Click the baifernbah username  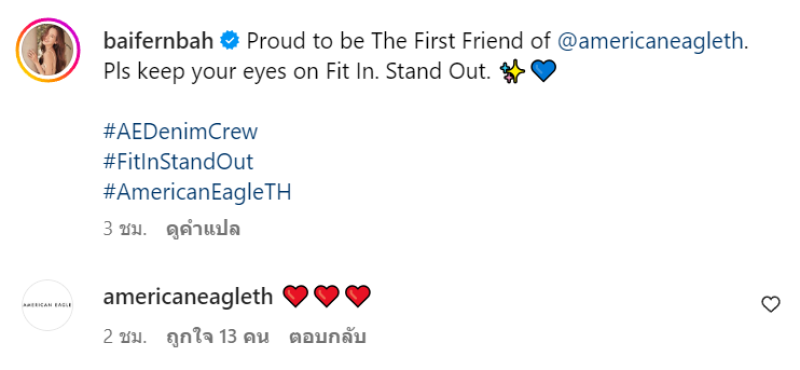point(158,41)
